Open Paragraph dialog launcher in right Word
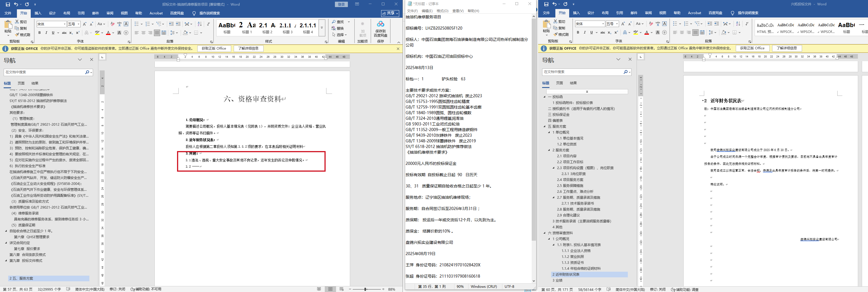The image size is (868, 292). click(750, 41)
